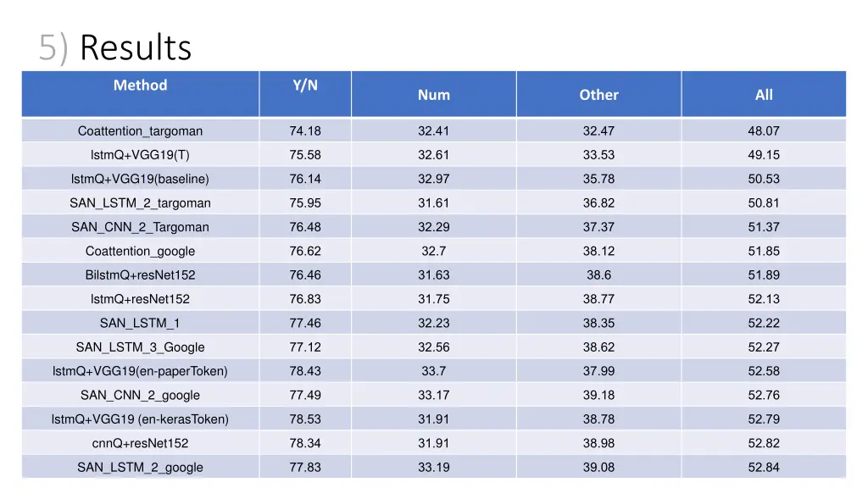Click the Num column header
The height and width of the screenshot is (488, 868).
(x=433, y=95)
